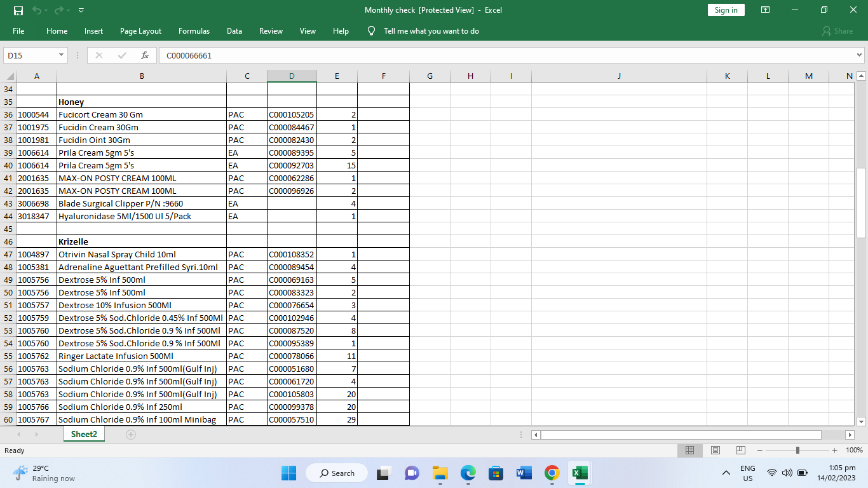
Task: Open Ribbon Display Options
Action: click(766, 10)
